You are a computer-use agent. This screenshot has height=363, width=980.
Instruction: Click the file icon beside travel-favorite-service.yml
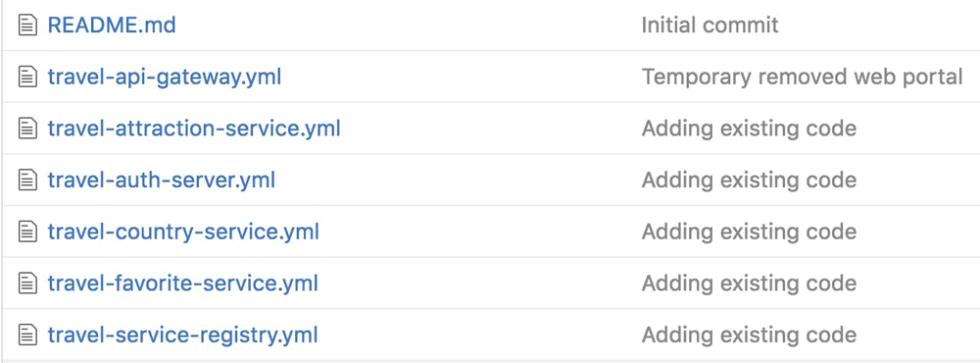[26, 284]
